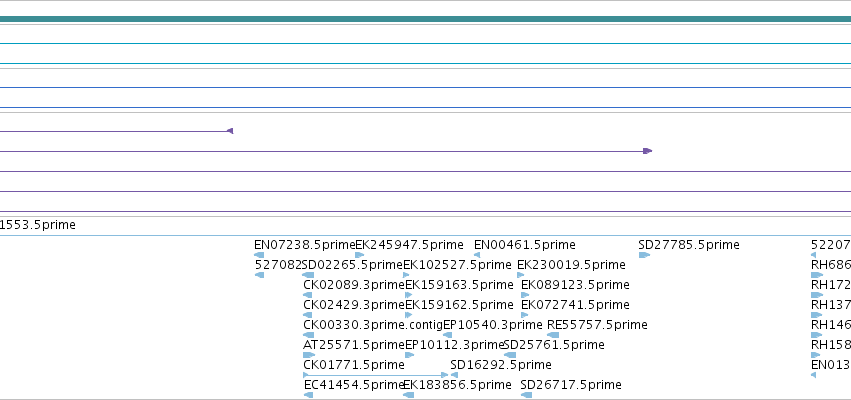
Task: Select the purple transcript's left-pointing arrowhead
Action: click(x=230, y=131)
